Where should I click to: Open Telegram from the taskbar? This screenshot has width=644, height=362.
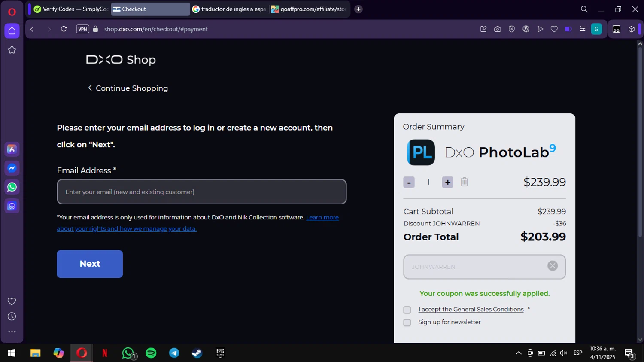(174, 353)
